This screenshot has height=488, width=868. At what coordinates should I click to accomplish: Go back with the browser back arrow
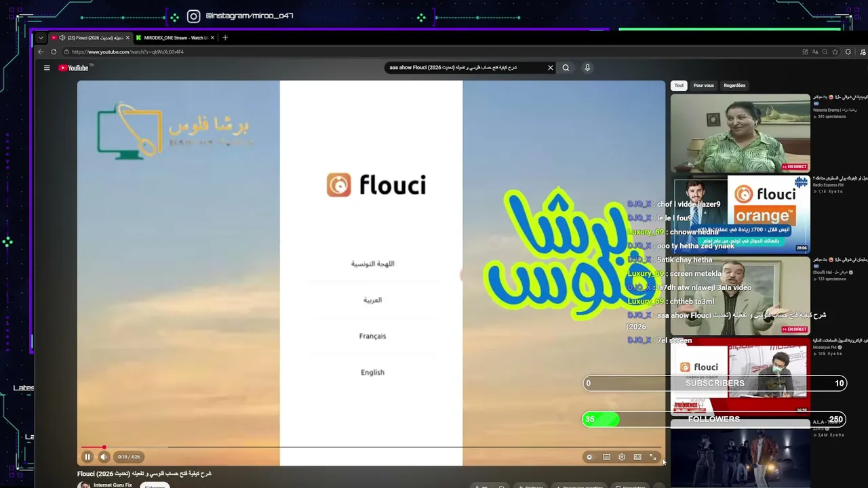pos(41,52)
